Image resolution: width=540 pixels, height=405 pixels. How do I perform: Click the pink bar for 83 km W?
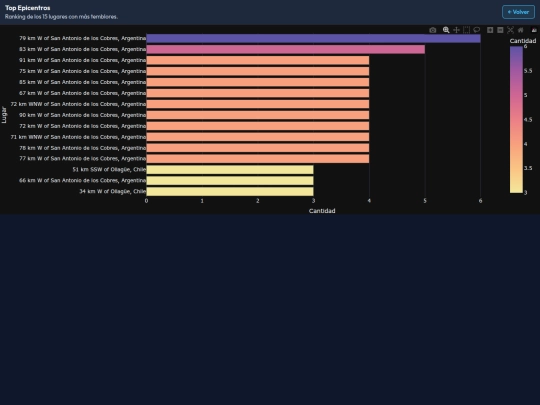pyautogui.click(x=285, y=50)
